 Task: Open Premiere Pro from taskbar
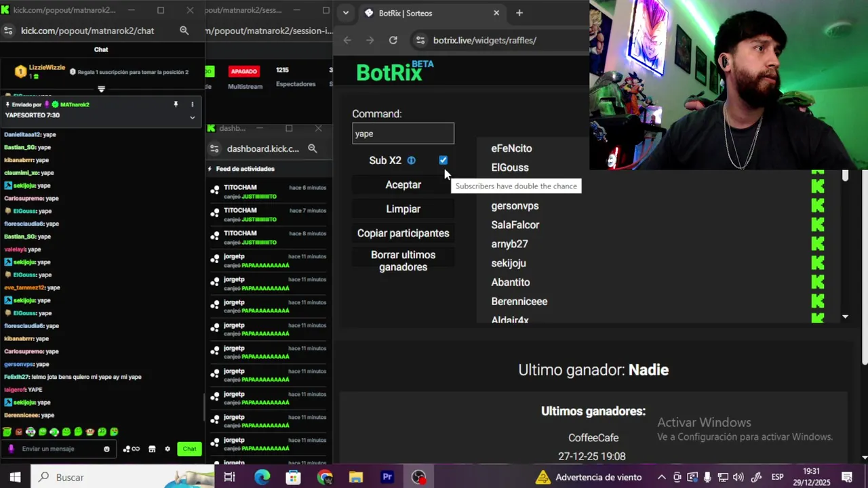387,477
